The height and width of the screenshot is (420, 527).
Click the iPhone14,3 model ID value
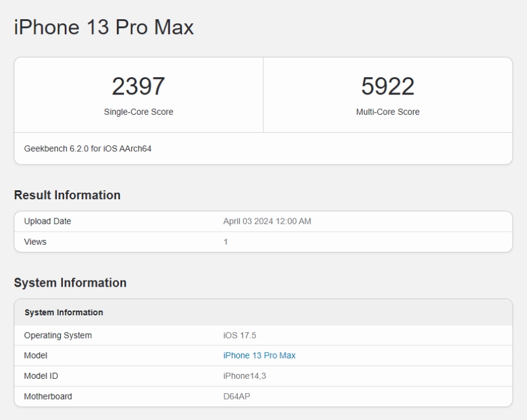tap(244, 376)
